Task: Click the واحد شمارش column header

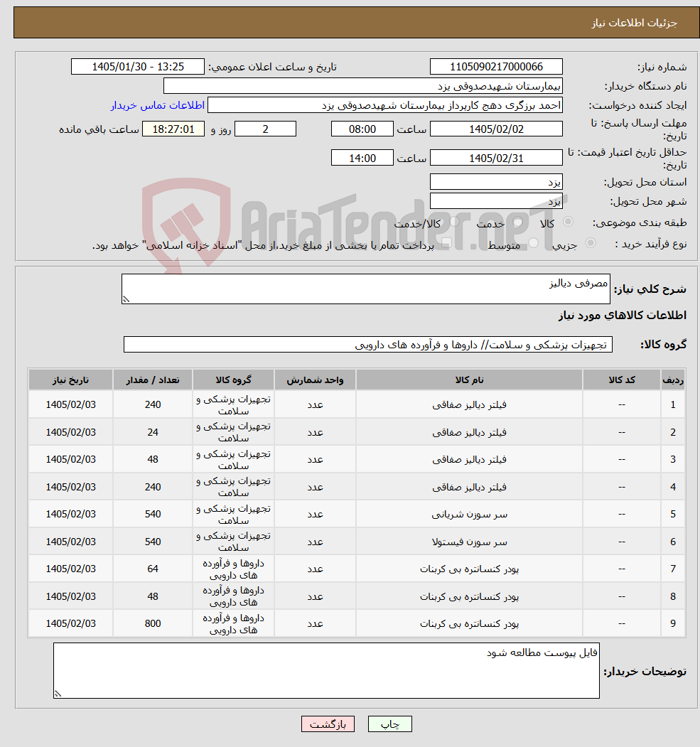Action: (x=315, y=380)
